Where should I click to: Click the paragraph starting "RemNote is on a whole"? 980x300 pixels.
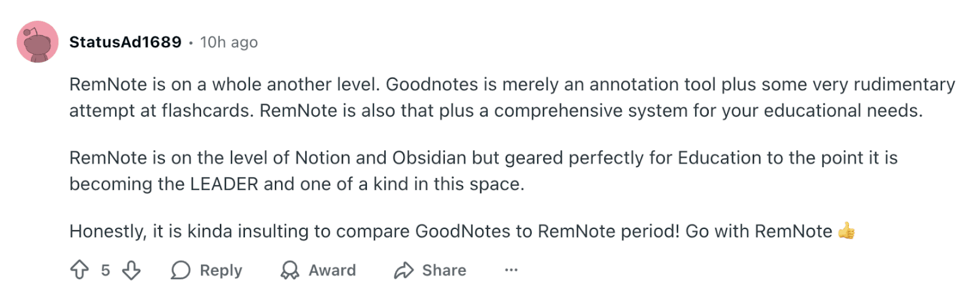pyautogui.click(x=511, y=97)
